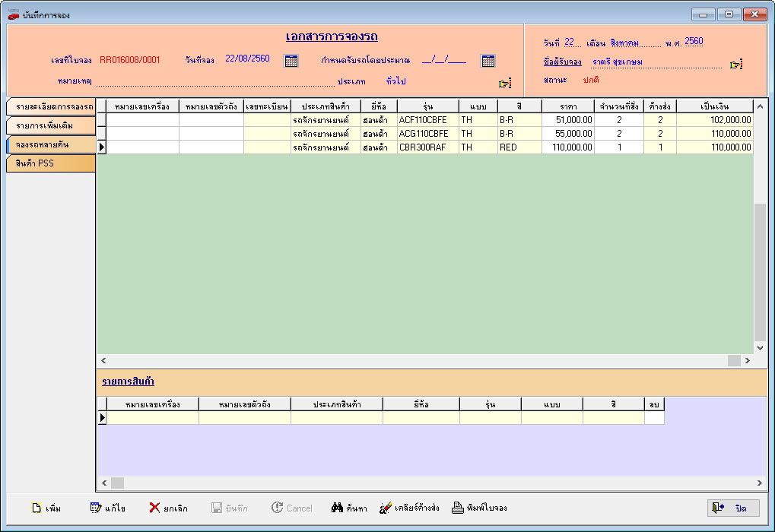
Task: Click the Cancel button in bottom toolbar
Action: 291,508
